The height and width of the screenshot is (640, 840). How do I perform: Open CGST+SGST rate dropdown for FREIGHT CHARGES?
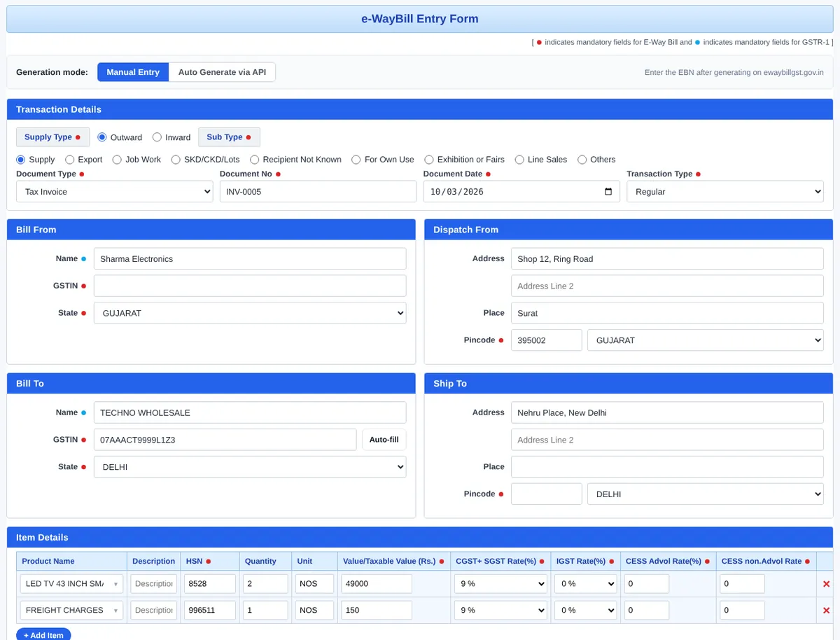500,611
